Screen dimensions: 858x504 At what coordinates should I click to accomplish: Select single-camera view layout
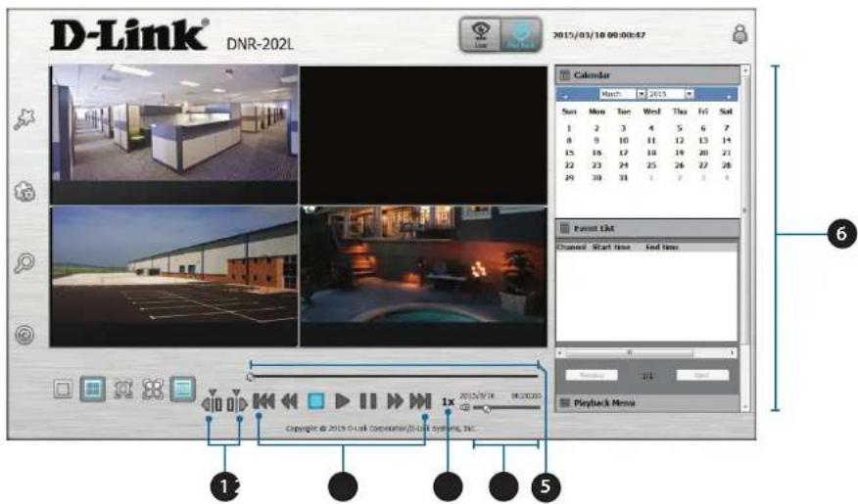(63, 389)
